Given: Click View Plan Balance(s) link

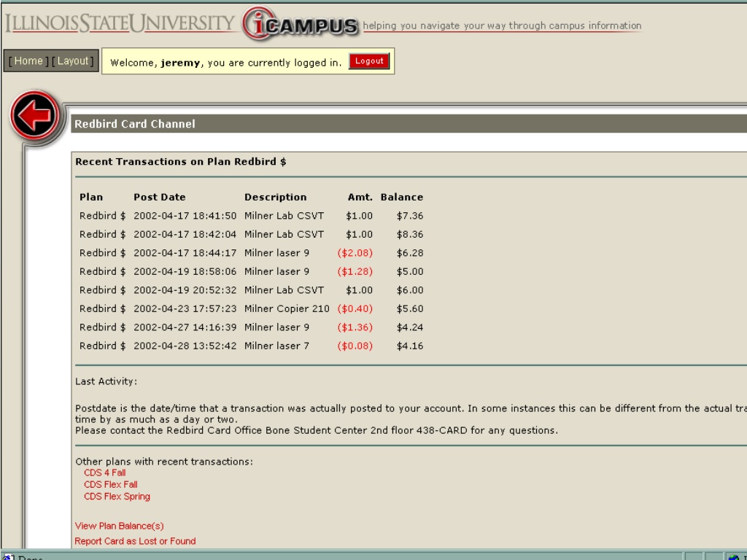Looking at the screenshot, I should (119, 526).
